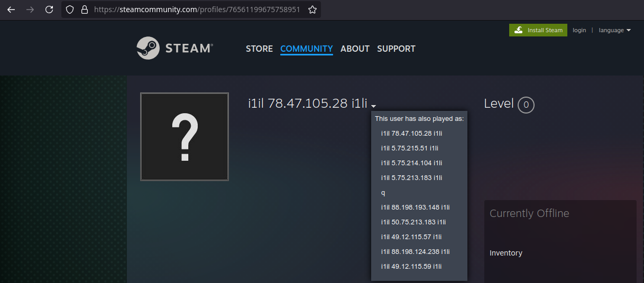Screen dimensions: 644x283
Task: Open the STORE menu
Action: [259, 49]
